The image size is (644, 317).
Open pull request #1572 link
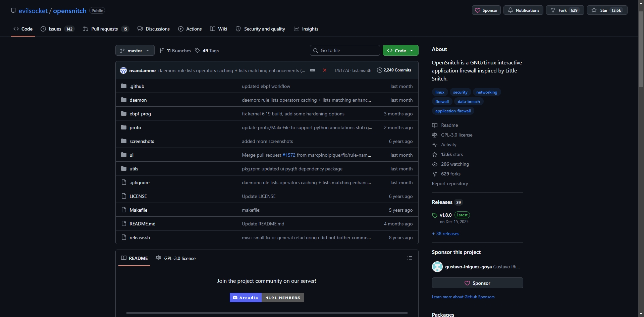(289, 155)
